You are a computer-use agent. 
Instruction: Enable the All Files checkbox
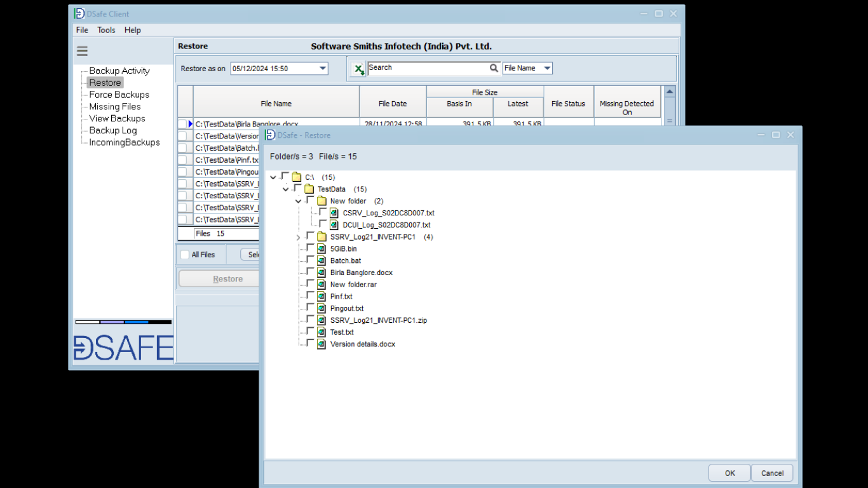[x=185, y=255]
